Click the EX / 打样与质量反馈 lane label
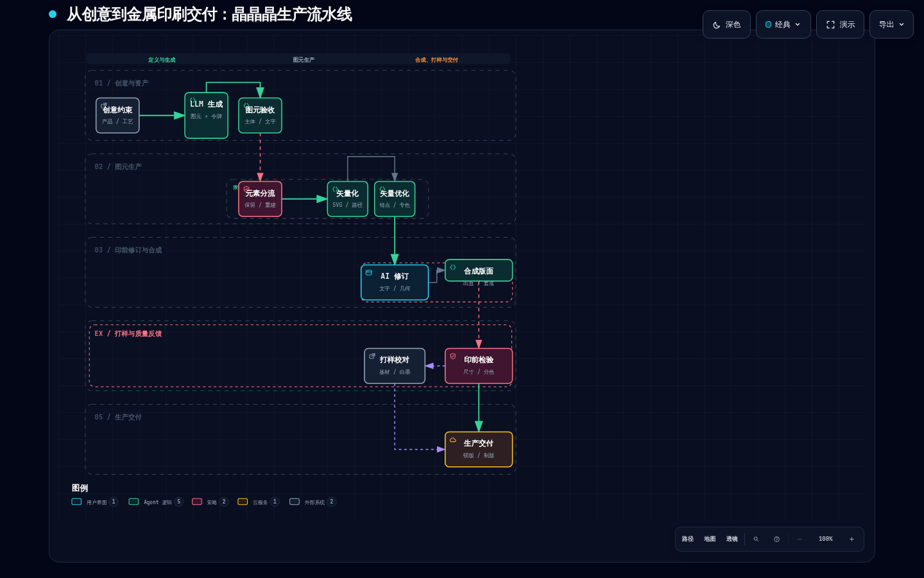924x578 pixels. pyautogui.click(x=128, y=333)
